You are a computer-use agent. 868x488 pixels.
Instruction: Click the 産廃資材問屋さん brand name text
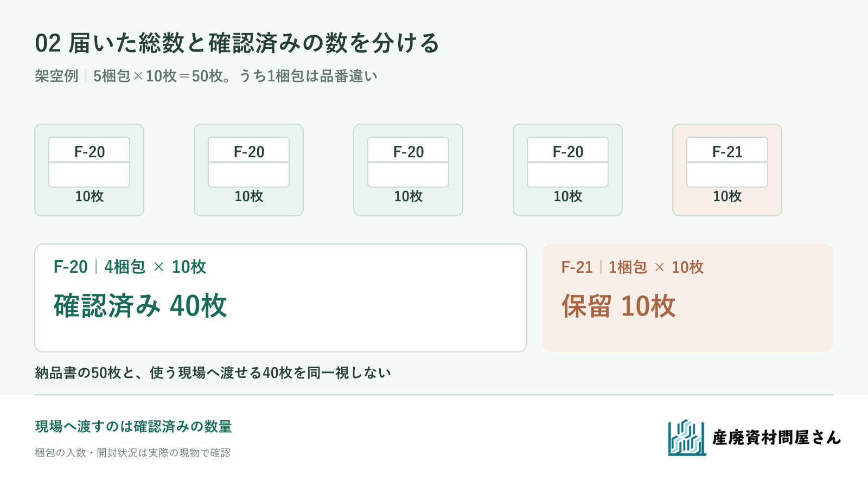[x=776, y=438]
